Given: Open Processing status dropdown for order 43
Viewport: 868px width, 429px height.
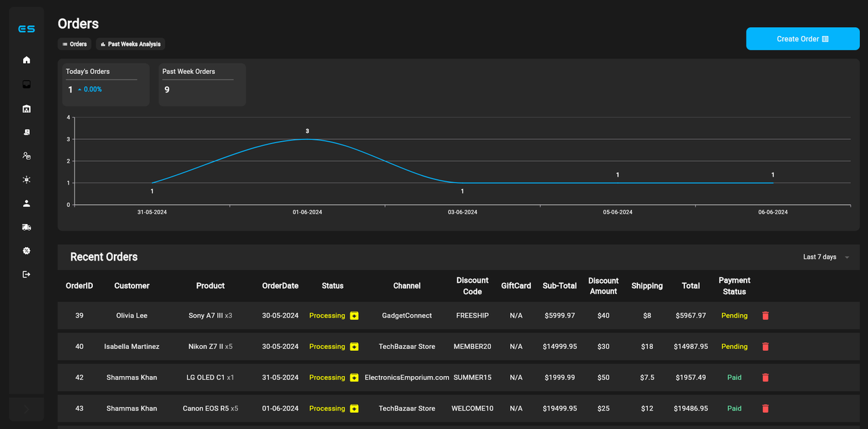Looking at the screenshot, I should point(353,408).
